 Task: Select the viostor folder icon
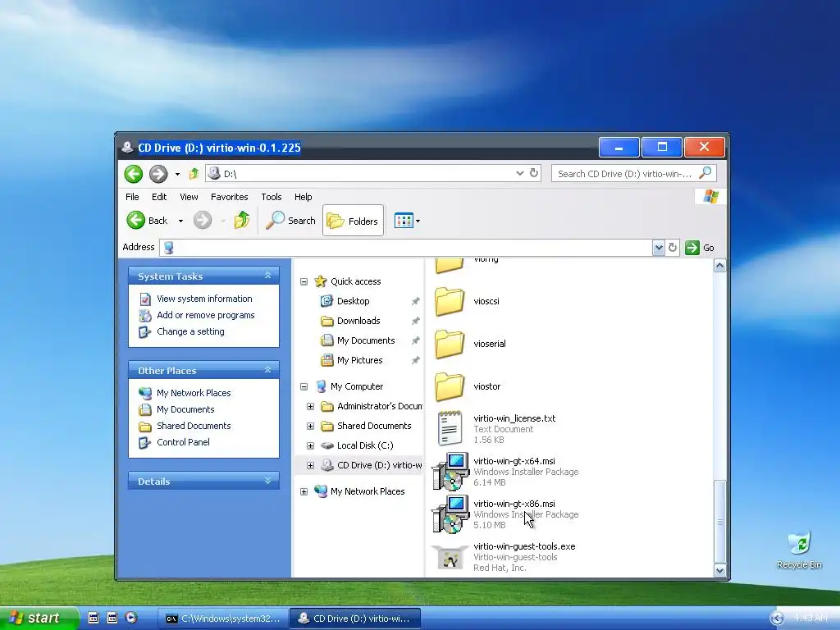pyautogui.click(x=449, y=386)
